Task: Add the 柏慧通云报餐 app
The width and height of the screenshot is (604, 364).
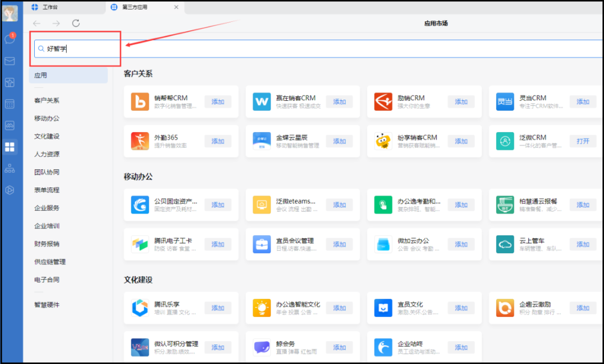Action: coord(583,205)
